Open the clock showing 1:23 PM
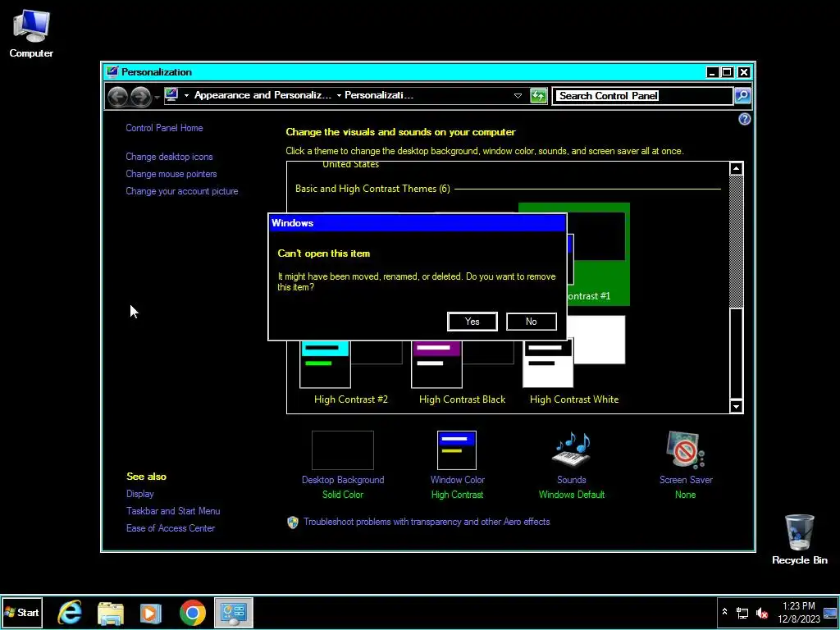This screenshot has height=630, width=840. (798, 606)
